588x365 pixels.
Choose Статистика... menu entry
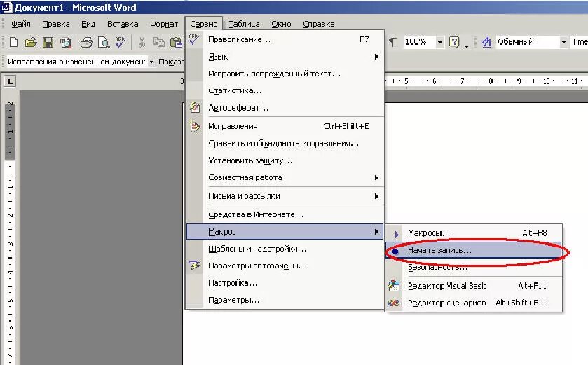point(285,90)
